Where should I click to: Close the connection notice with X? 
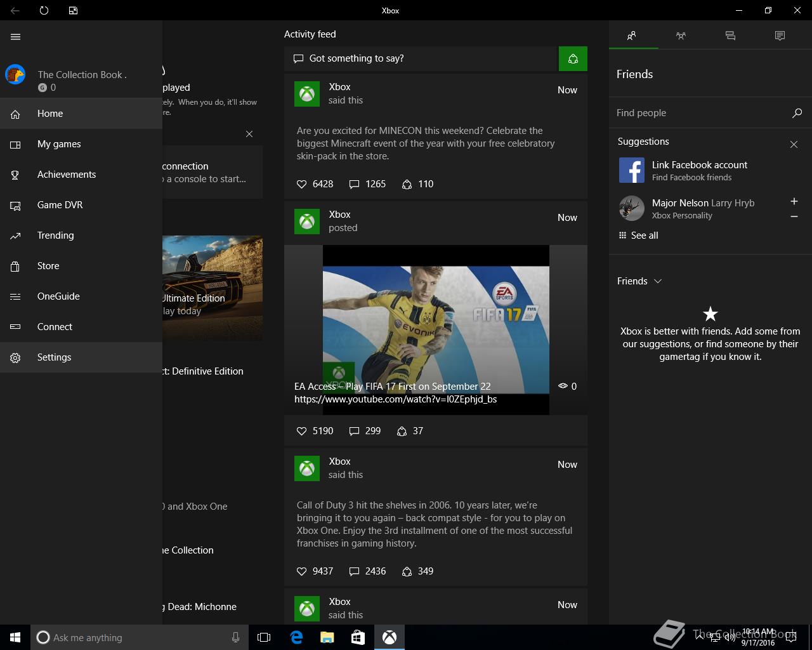pos(249,134)
